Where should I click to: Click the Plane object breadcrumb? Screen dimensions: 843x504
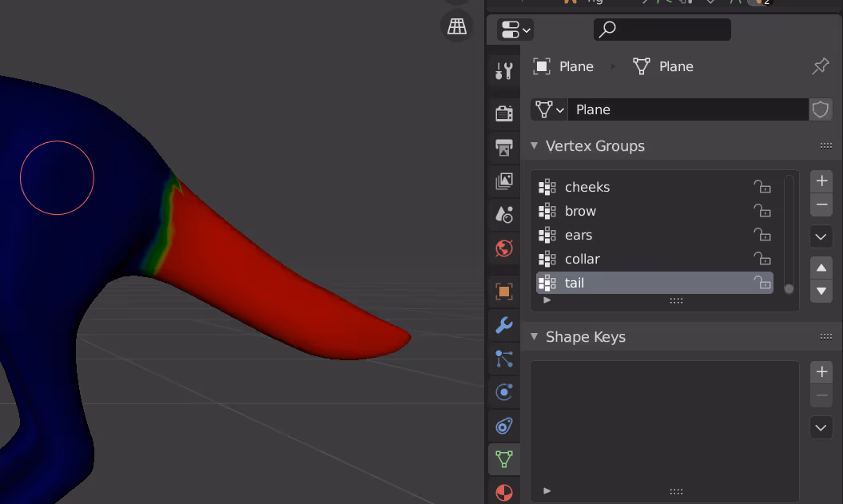[x=576, y=66]
